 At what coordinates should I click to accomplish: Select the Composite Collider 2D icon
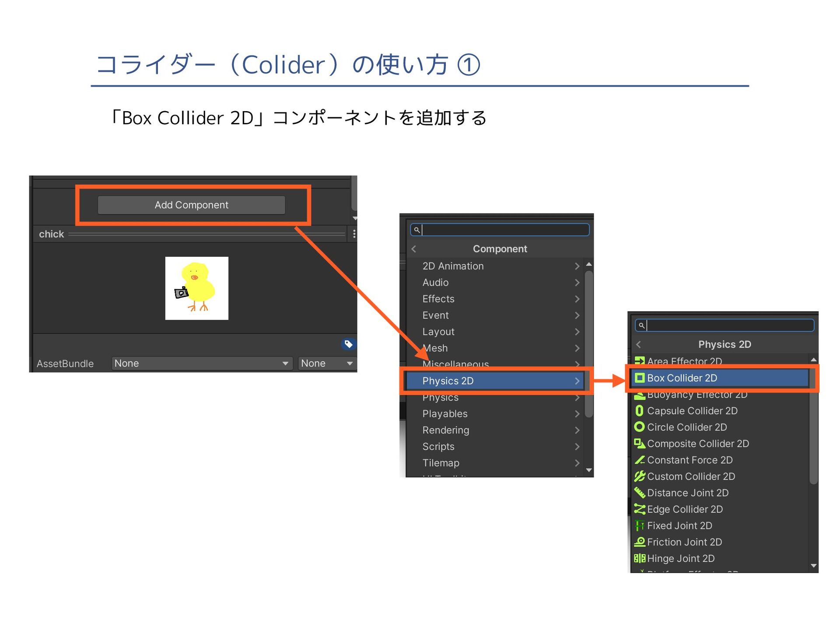click(x=639, y=444)
